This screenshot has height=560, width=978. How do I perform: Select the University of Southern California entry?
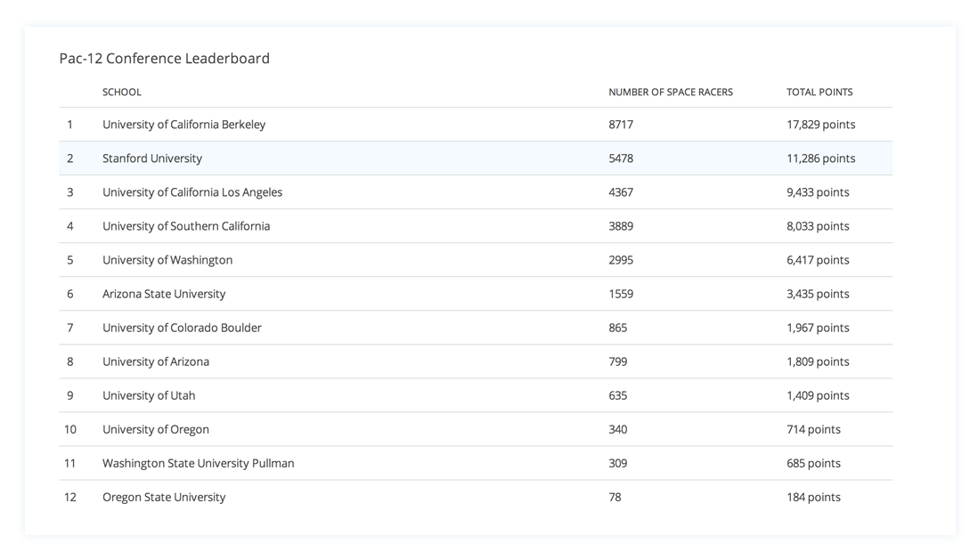tap(186, 226)
